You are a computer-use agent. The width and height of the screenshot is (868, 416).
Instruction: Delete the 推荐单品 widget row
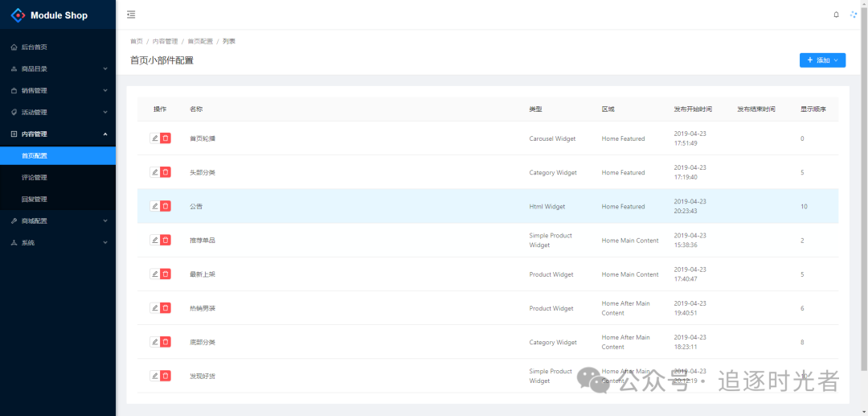(166, 240)
